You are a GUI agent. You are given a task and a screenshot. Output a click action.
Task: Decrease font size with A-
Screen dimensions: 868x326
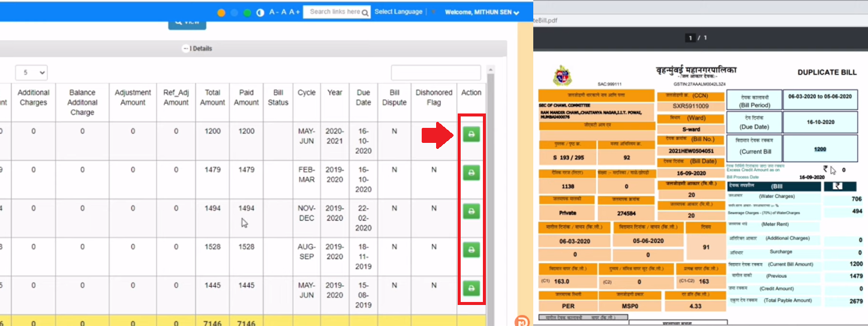point(273,12)
